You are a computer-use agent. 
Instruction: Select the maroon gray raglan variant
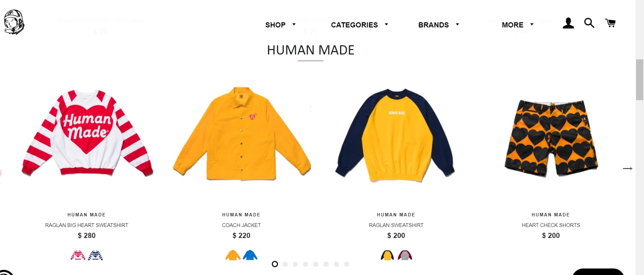(x=405, y=255)
